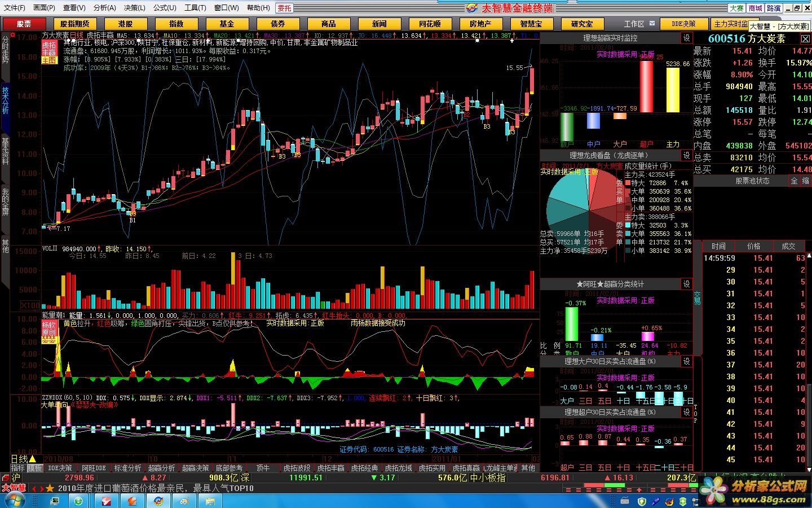Open 设 settings for 理想超户30日 panel
The height and width of the screenshot is (508, 812).
(x=687, y=412)
